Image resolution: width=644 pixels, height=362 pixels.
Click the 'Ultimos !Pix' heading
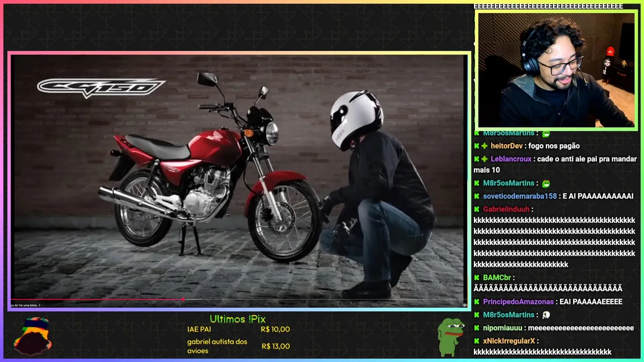(x=237, y=319)
